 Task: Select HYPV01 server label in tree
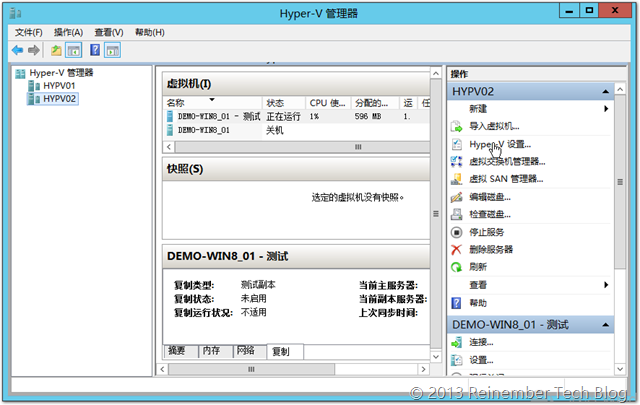59,86
